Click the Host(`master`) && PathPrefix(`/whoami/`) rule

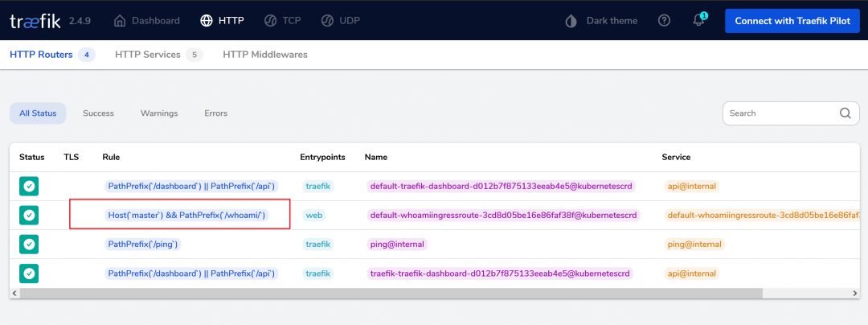click(187, 216)
